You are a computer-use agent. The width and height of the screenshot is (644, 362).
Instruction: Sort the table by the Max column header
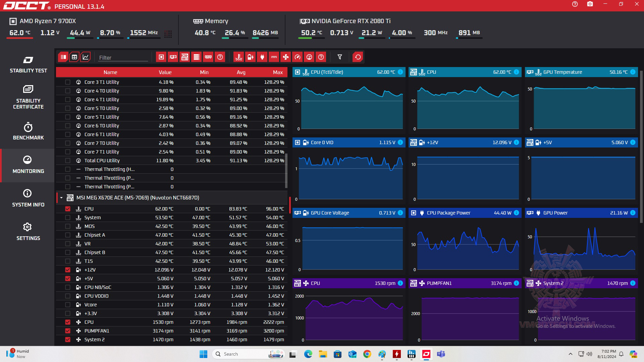[278, 72]
